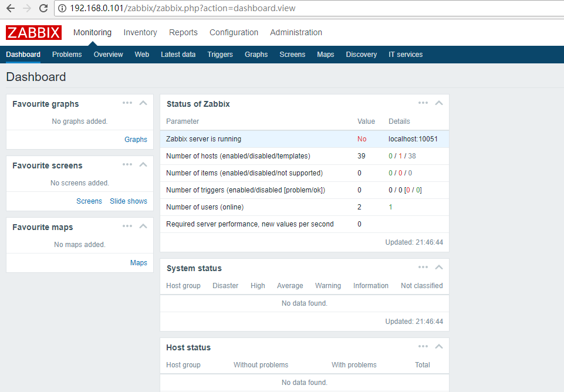Open Favourite screens widget menu dots
This screenshot has width=564, height=392.
coord(127,164)
